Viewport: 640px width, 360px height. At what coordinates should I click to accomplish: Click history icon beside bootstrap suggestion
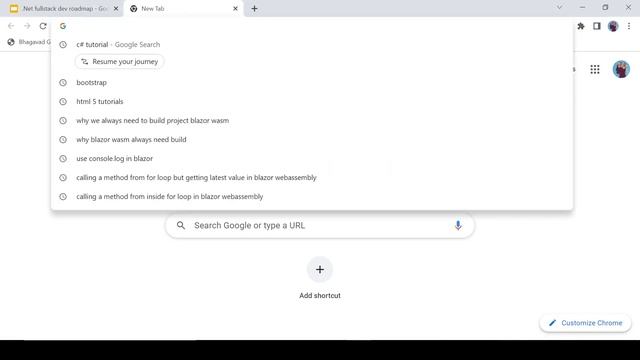[x=63, y=82]
